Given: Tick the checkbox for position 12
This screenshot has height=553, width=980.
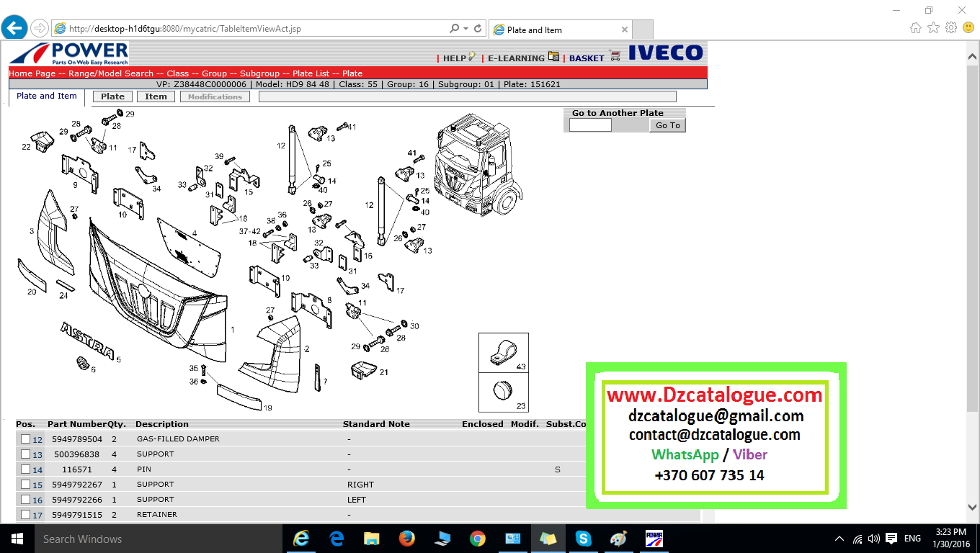Looking at the screenshot, I should pos(25,439).
